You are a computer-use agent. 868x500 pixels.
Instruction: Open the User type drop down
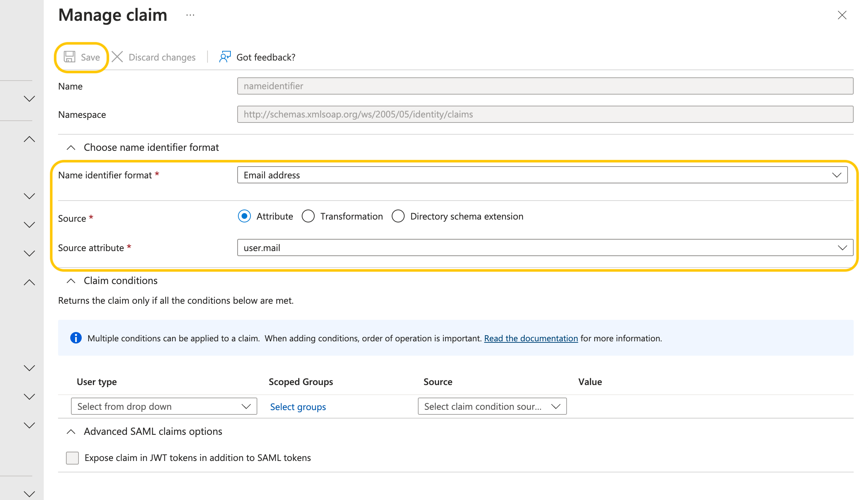164,407
